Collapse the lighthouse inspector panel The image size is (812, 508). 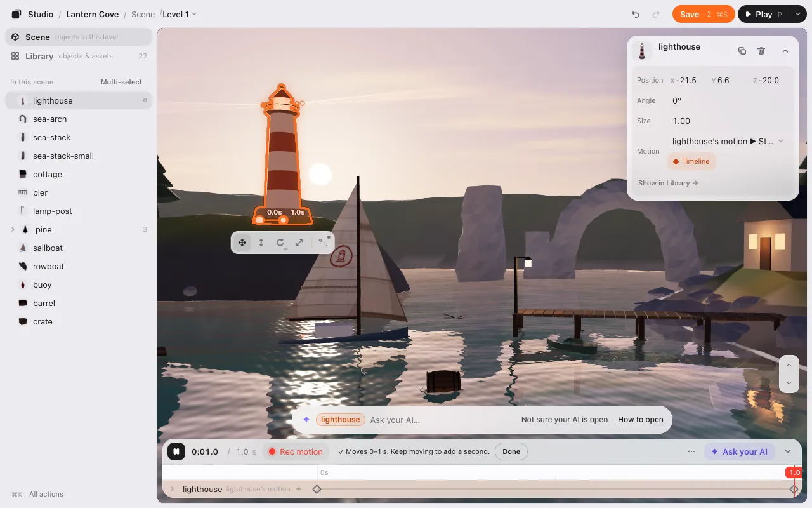[785, 51]
